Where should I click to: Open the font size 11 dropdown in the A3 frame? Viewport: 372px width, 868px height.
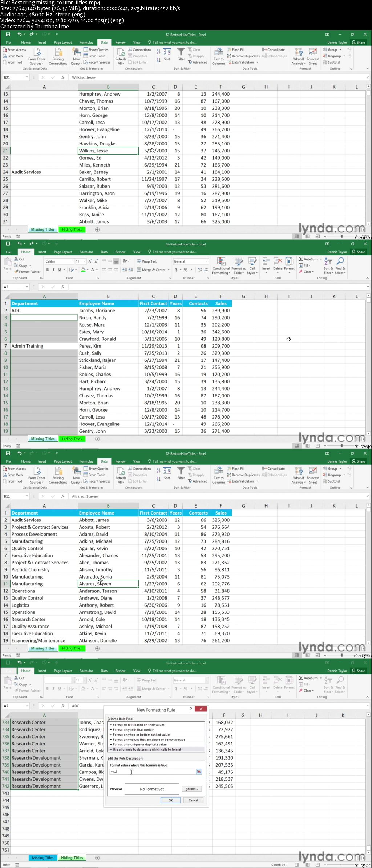[85, 261]
